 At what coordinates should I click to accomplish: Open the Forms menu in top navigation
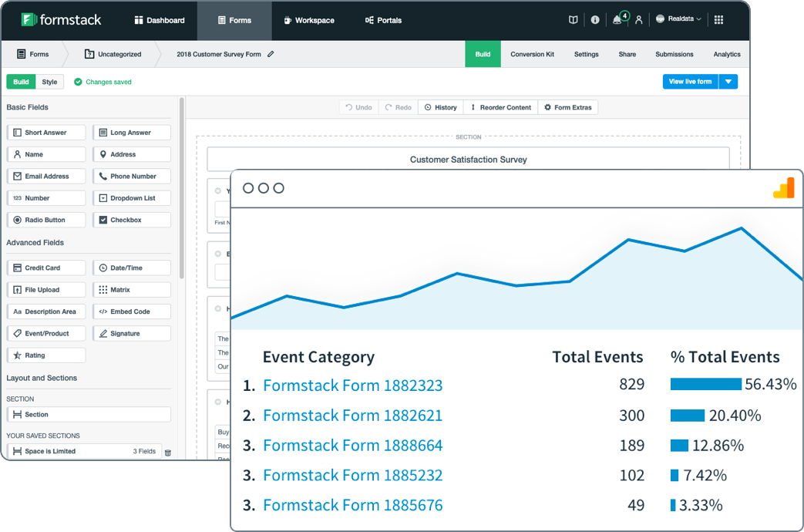click(x=235, y=21)
